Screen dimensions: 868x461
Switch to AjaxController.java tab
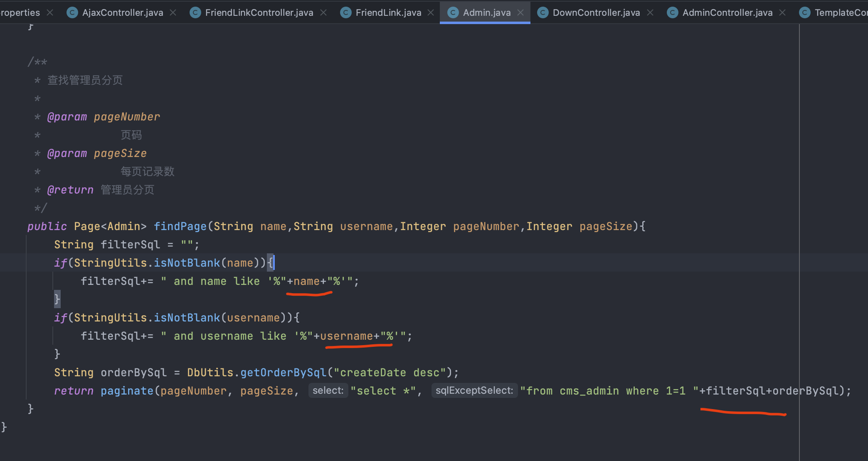(x=122, y=12)
